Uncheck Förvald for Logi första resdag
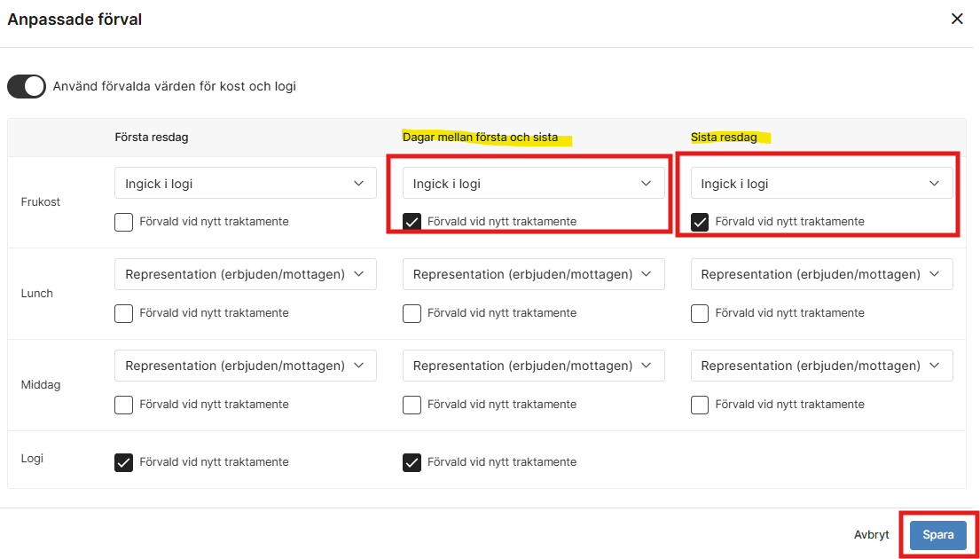980x559 pixels. point(123,461)
